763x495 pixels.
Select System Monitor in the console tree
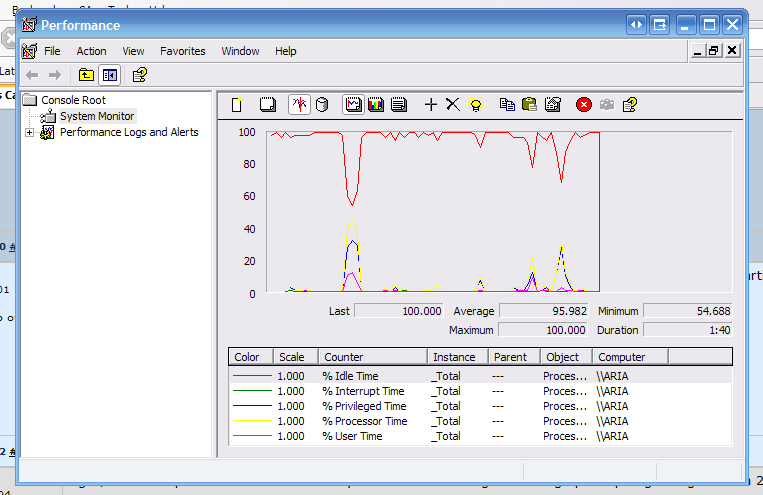coord(96,116)
